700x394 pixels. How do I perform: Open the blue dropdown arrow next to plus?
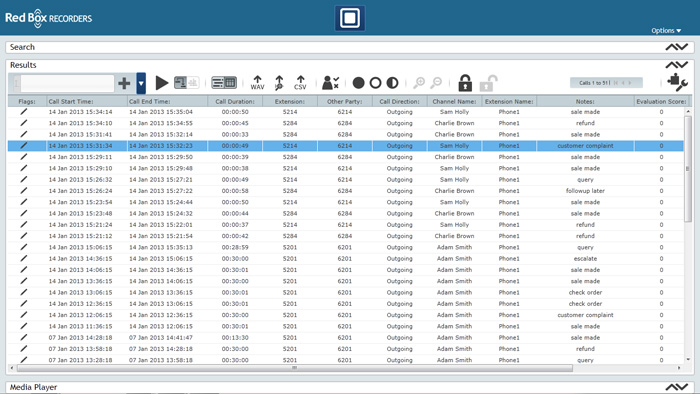pos(141,83)
